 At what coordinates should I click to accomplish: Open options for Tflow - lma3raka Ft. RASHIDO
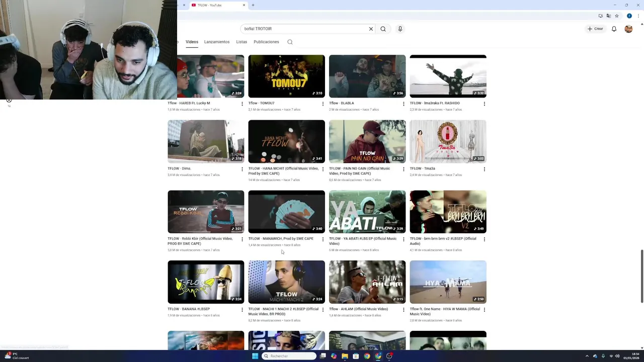point(485,104)
